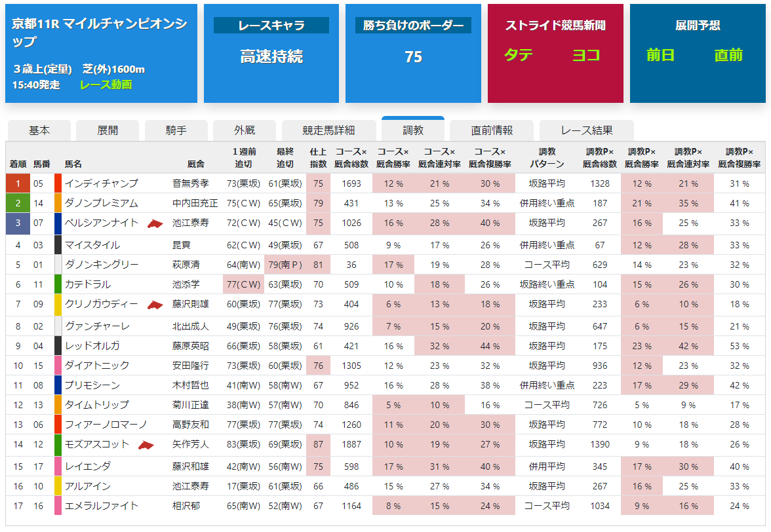Click horse name フィアーノロマーノ
The height and width of the screenshot is (532, 771).
(x=106, y=425)
